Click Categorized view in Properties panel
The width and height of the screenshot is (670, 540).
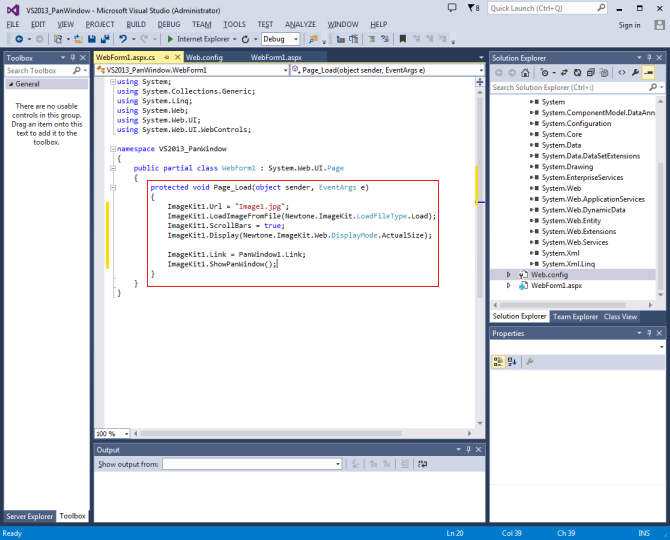498,362
